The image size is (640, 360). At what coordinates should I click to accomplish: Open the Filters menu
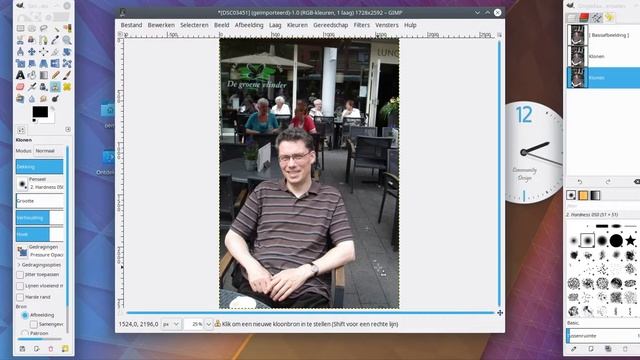tap(362, 25)
